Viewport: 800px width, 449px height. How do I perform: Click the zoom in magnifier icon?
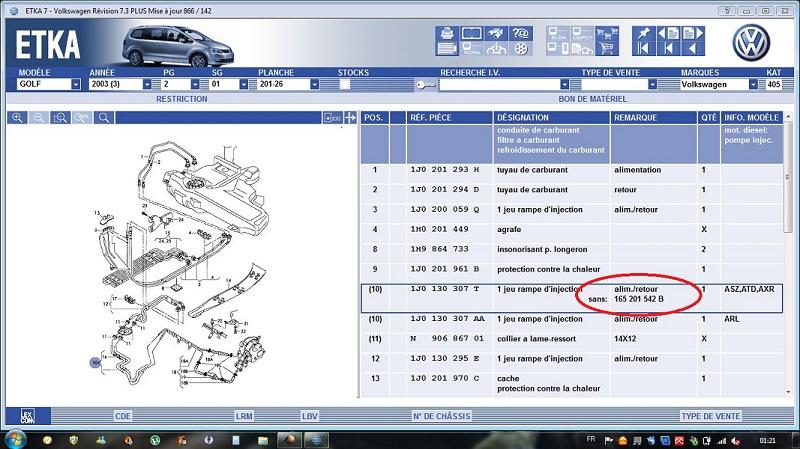pyautogui.click(x=17, y=118)
